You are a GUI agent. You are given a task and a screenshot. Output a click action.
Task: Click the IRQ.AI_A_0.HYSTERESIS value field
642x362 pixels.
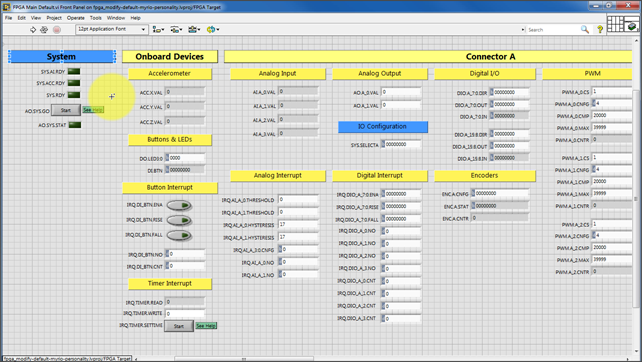(x=298, y=224)
